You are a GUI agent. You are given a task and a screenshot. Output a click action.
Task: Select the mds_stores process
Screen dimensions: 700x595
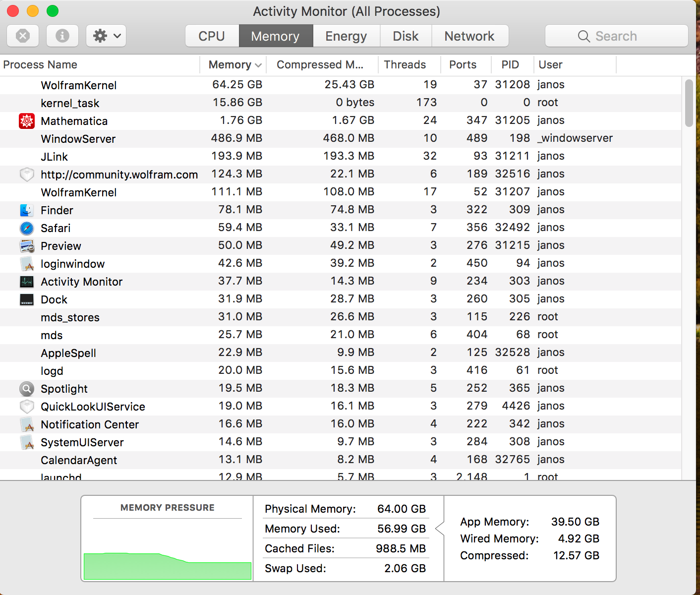(341, 317)
